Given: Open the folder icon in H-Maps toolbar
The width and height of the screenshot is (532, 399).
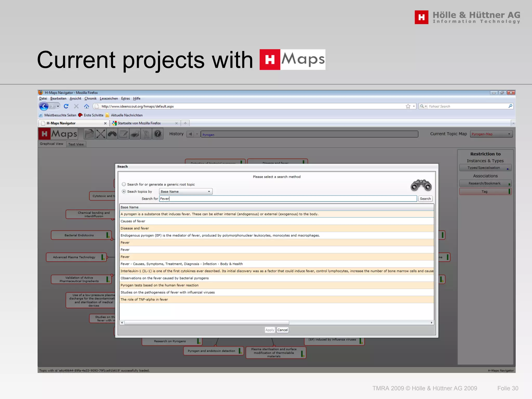Looking at the screenshot, I should click(x=89, y=134).
